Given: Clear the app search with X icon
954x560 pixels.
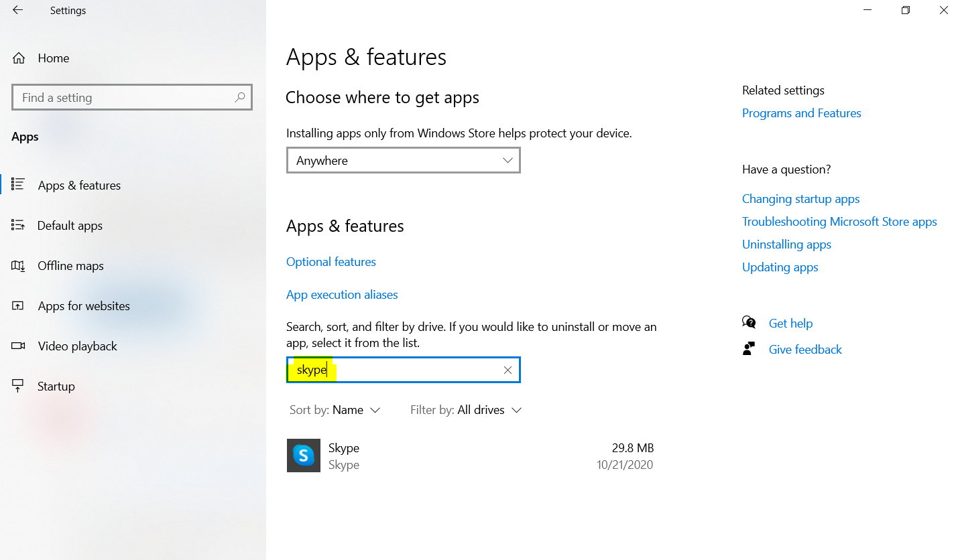Looking at the screenshot, I should [x=508, y=370].
